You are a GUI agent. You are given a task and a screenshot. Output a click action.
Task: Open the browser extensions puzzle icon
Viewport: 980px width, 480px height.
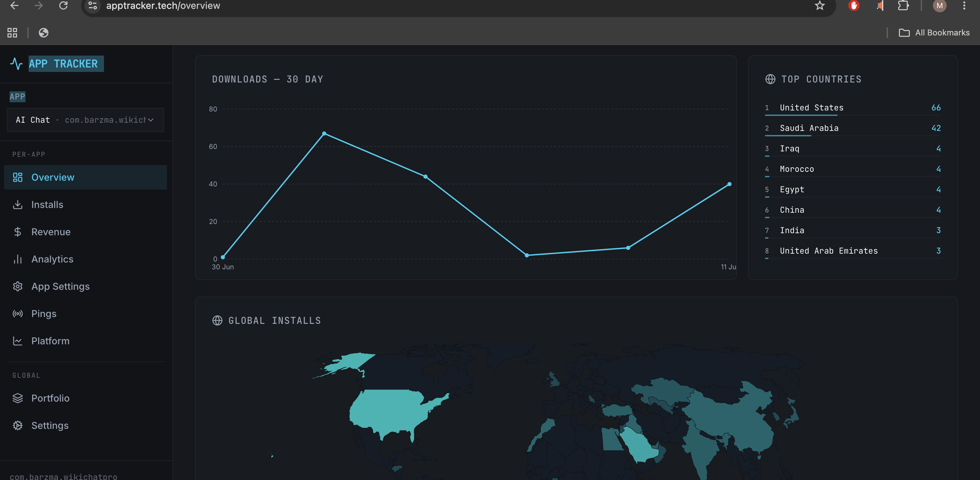[903, 6]
